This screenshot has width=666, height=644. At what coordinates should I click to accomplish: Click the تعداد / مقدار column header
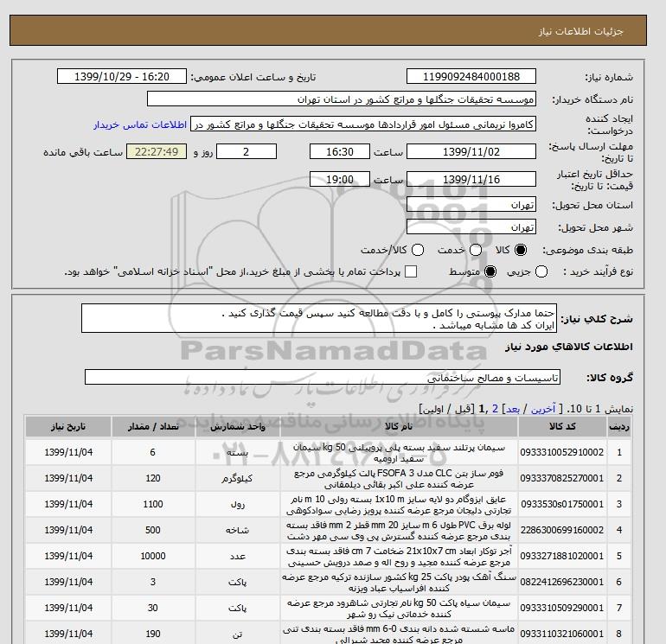click(x=153, y=427)
